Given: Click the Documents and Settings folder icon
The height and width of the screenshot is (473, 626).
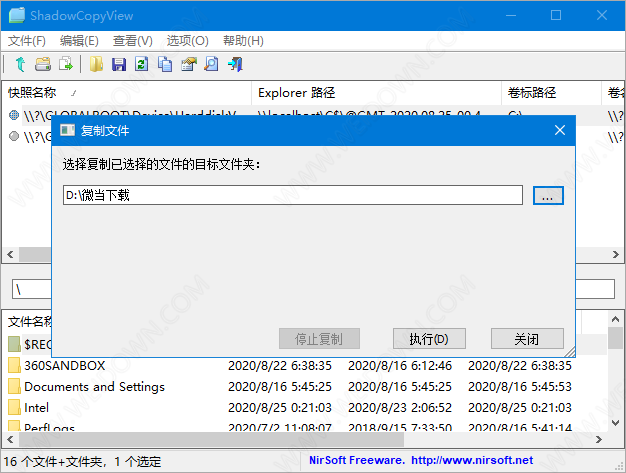Looking at the screenshot, I should point(14,386).
